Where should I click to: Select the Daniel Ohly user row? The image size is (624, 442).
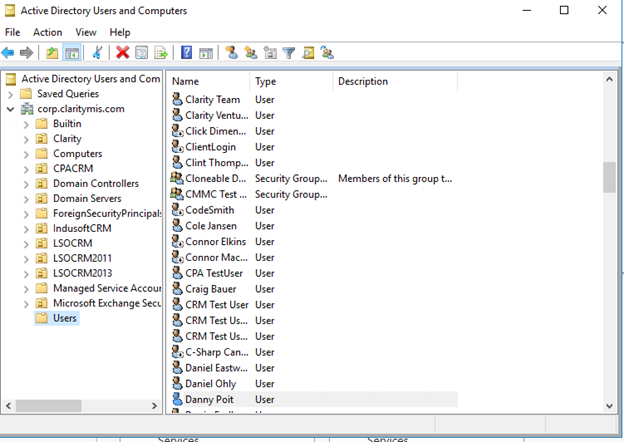[x=314, y=384]
